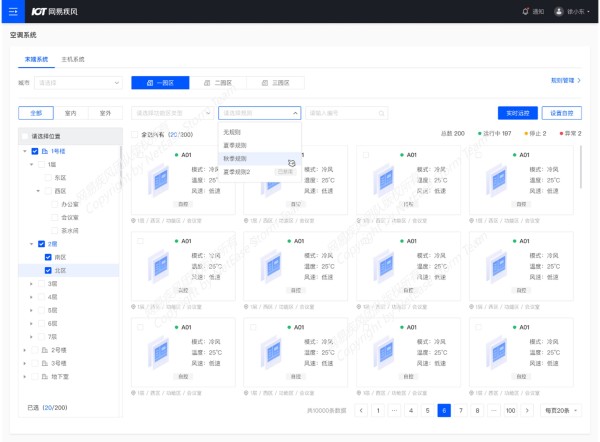This screenshot has height=442, width=600.
Task: Select the 二园区 zone button
Action: pos(215,83)
